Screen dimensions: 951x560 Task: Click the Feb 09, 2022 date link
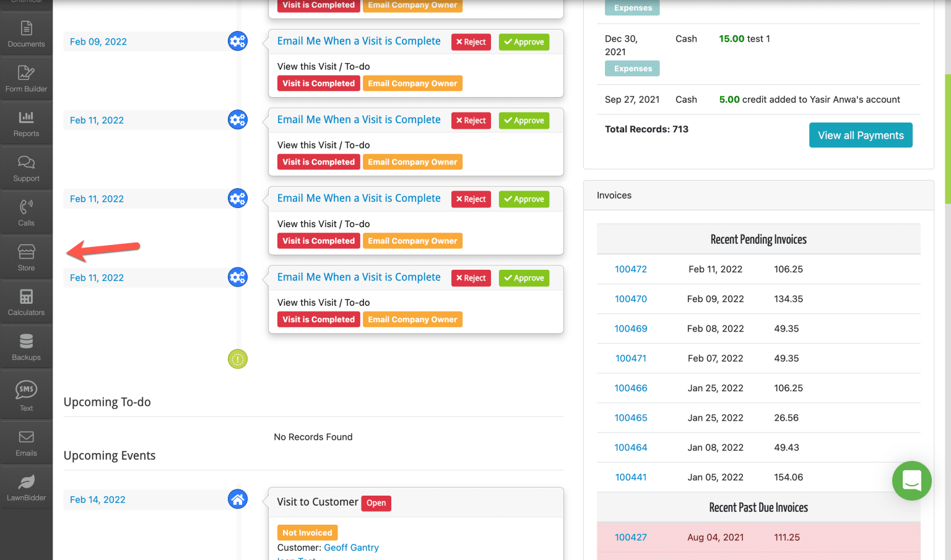[98, 41]
